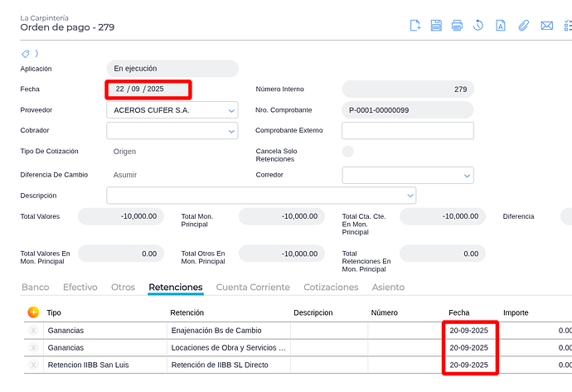This screenshot has width=572, height=392.
Task: Toggle Cancela Solo Retenciones checkbox
Action: pyautogui.click(x=347, y=151)
